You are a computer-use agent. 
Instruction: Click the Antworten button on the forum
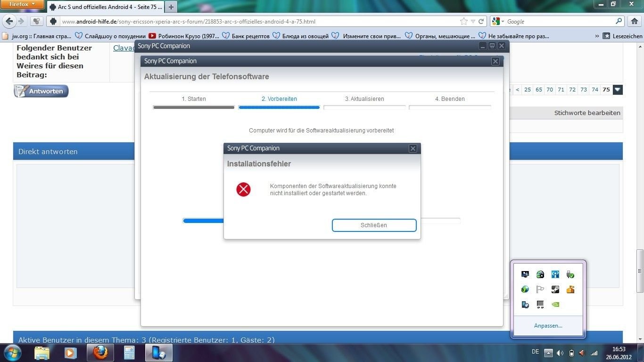point(41,91)
